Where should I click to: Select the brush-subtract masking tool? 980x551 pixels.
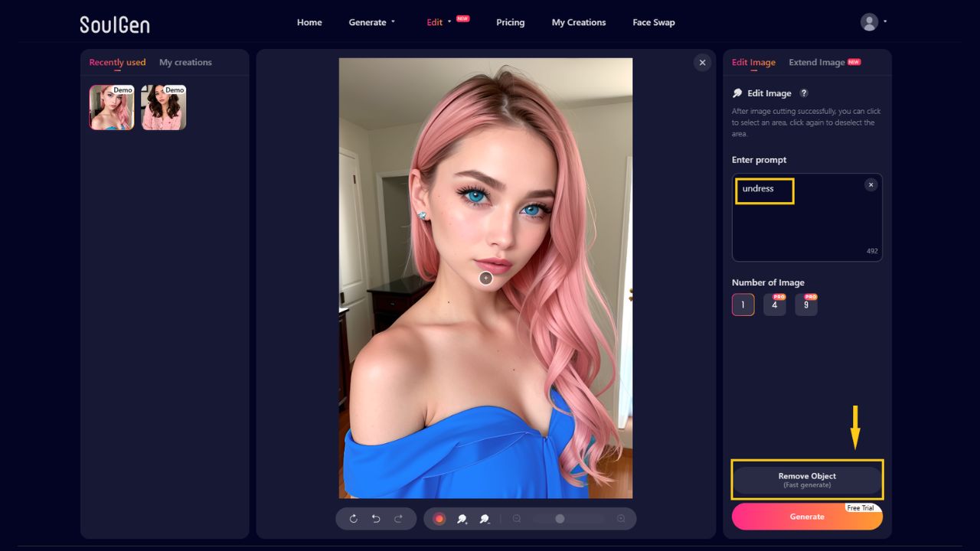click(x=485, y=518)
